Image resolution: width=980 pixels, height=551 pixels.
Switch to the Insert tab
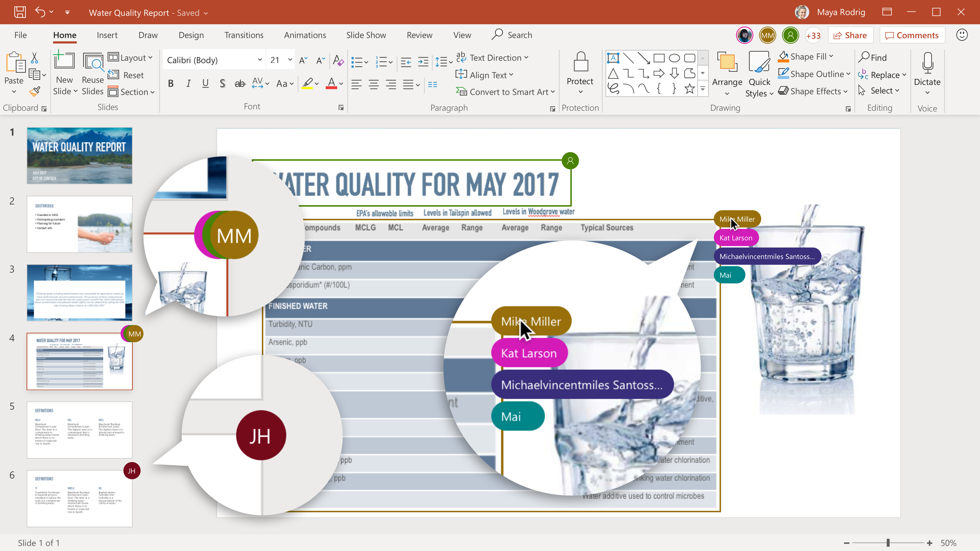pyautogui.click(x=107, y=35)
